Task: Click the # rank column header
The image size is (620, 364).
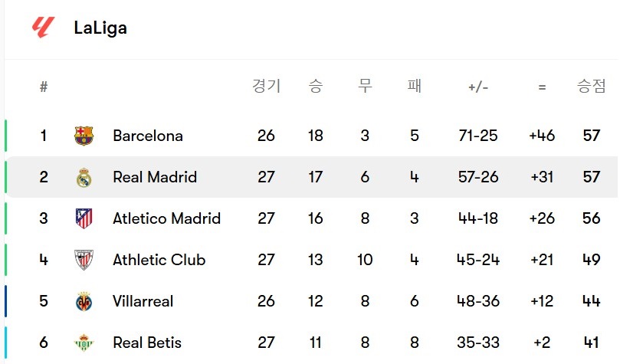Action: [44, 87]
